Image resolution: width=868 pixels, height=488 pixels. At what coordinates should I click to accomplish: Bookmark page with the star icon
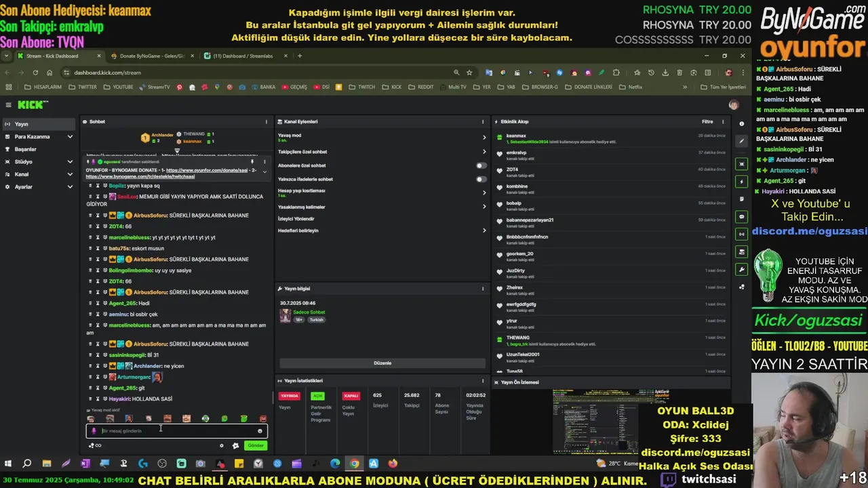pos(469,73)
